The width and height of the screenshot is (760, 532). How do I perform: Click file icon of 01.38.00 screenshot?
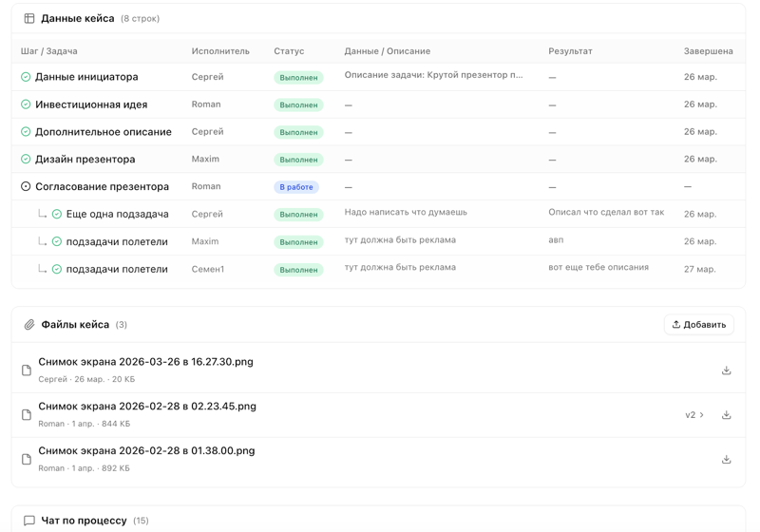27,460
